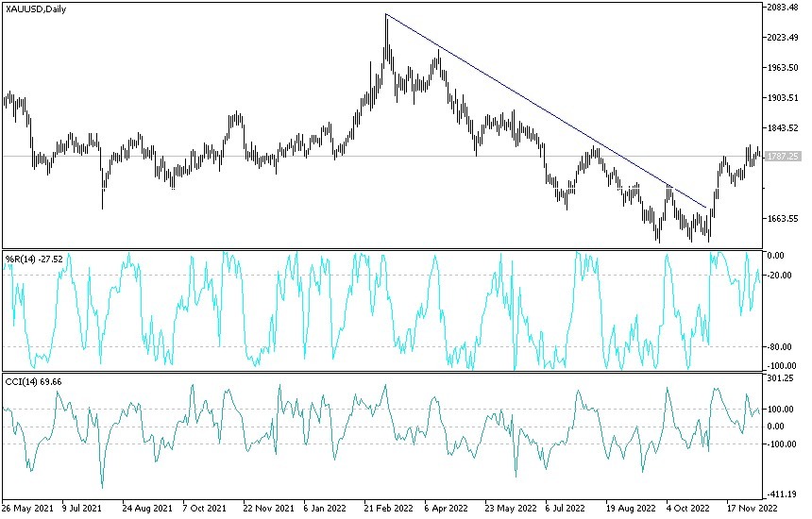
Task: Select the current price label 1787.25
Action: coord(783,156)
